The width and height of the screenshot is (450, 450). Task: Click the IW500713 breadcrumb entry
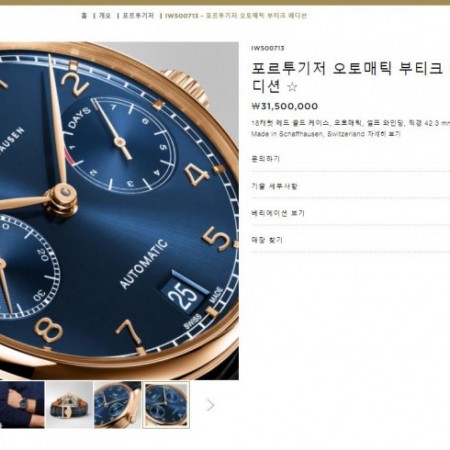click(236, 16)
